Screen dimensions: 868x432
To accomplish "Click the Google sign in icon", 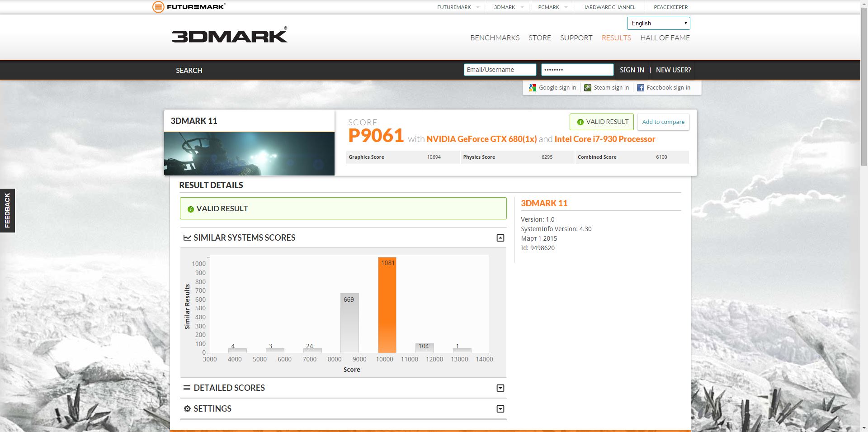I will click(533, 88).
